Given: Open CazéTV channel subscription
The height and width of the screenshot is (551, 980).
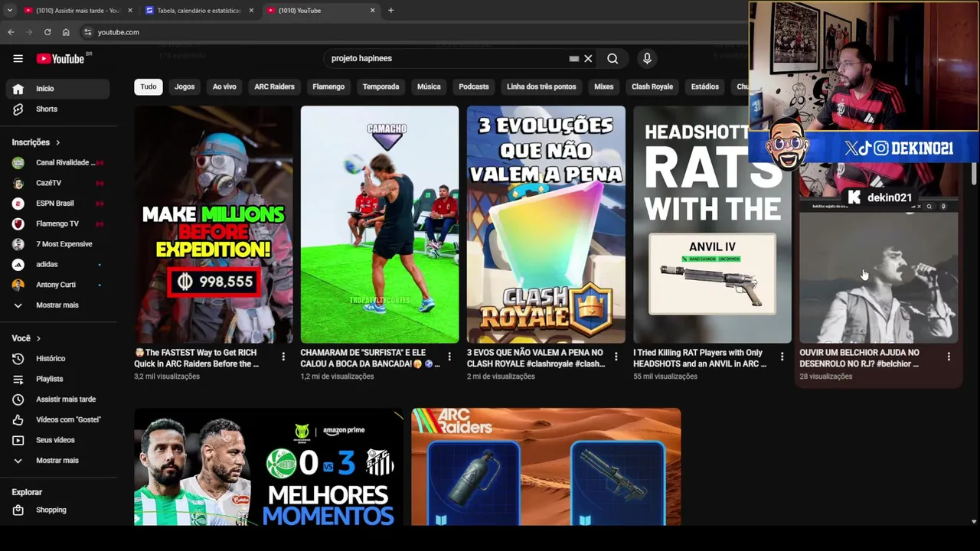Looking at the screenshot, I should click(58, 183).
